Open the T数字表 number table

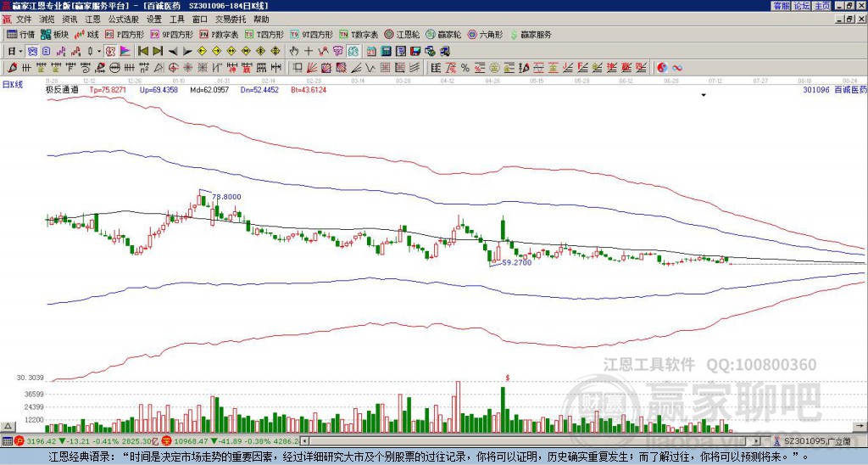coord(359,34)
